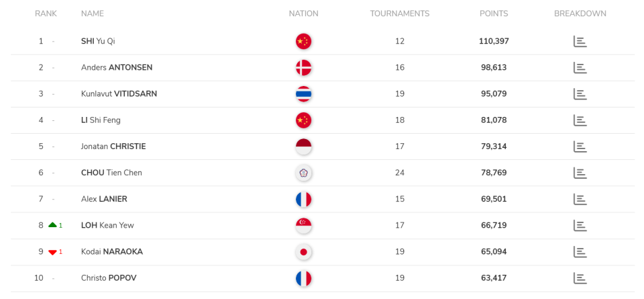Open Alex Lanier's points breakdown
The width and height of the screenshot is (644, 299).
(x=580, y=199)
